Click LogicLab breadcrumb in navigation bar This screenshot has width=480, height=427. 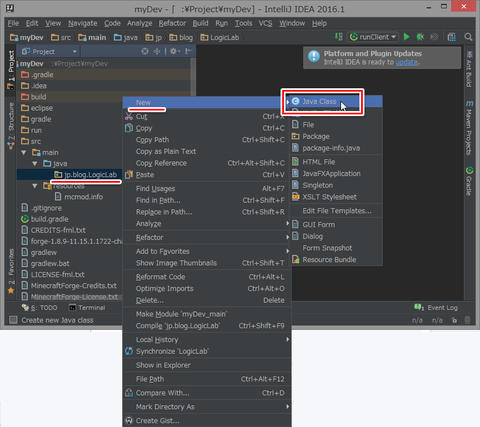pyautogui.click(x=220, y=37)
